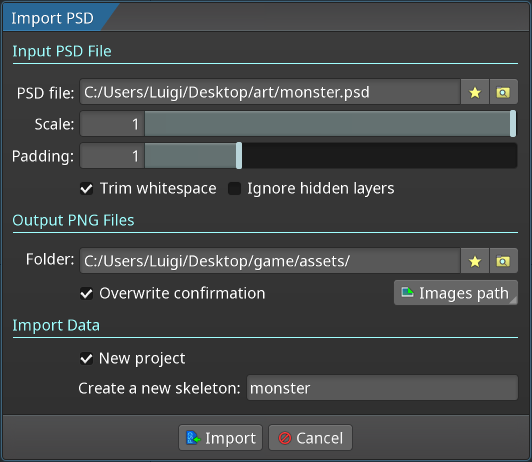Click the Scale slider handle
The image size is (532, 462).
[x=513, y=124]
